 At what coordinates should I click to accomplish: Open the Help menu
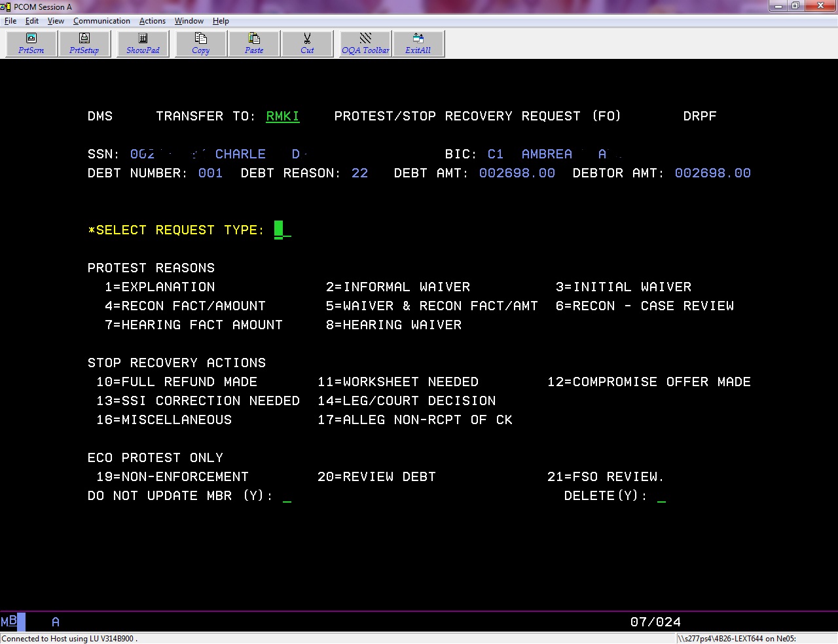point(221,21)
